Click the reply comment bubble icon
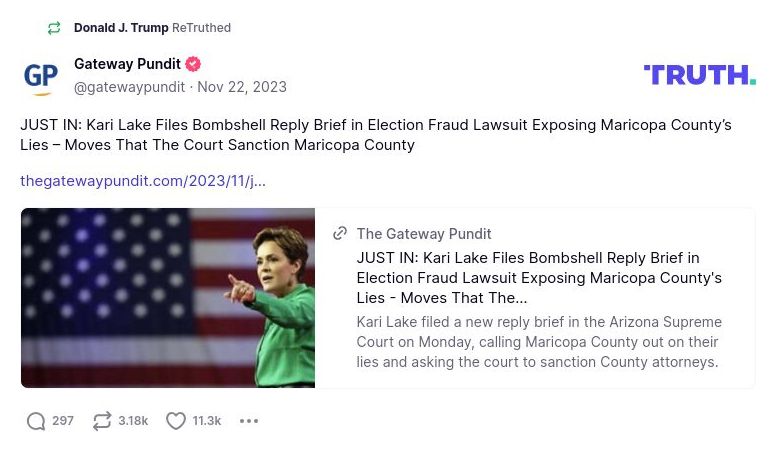 [36, 421]
